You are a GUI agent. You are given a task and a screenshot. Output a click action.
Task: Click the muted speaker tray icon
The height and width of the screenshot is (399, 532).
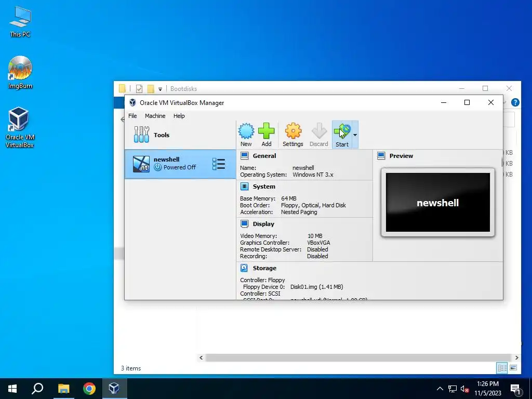465,389
